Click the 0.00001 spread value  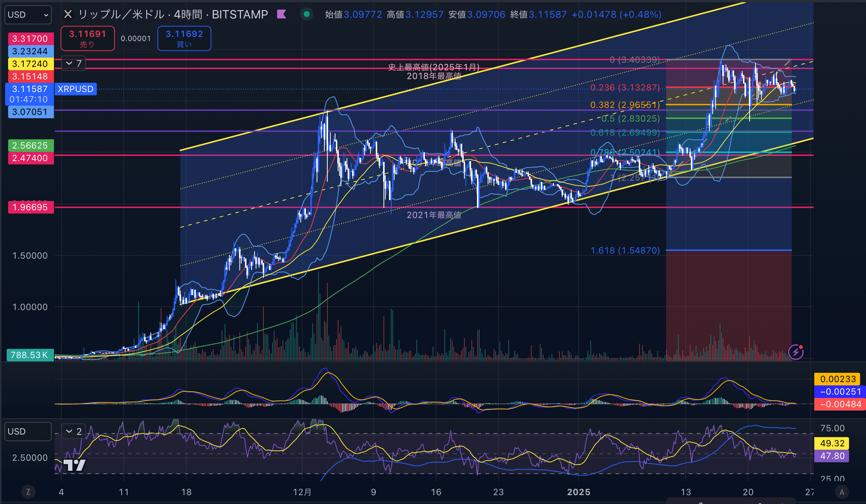(136, 38)
